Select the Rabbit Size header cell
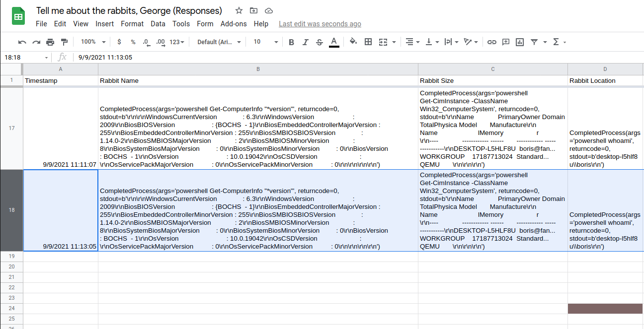This screenshot has height=329, width=644. pos(492,80)
